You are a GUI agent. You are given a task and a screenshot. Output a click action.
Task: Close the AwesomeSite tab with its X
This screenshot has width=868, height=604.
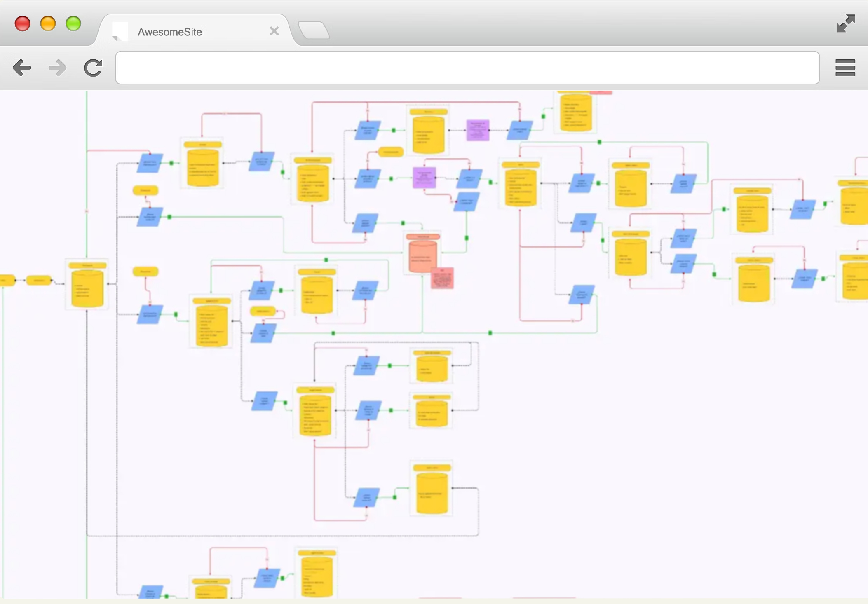[x=274, y=31]
